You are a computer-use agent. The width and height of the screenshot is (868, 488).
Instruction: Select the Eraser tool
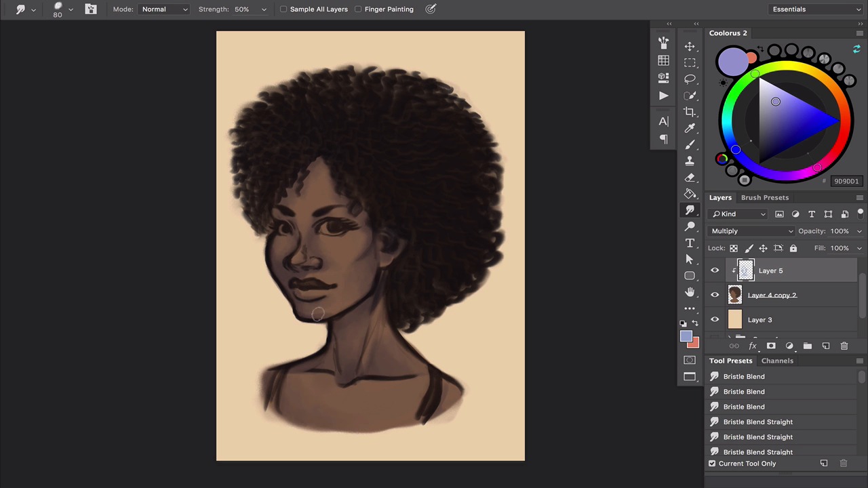[x=690, y=178]
